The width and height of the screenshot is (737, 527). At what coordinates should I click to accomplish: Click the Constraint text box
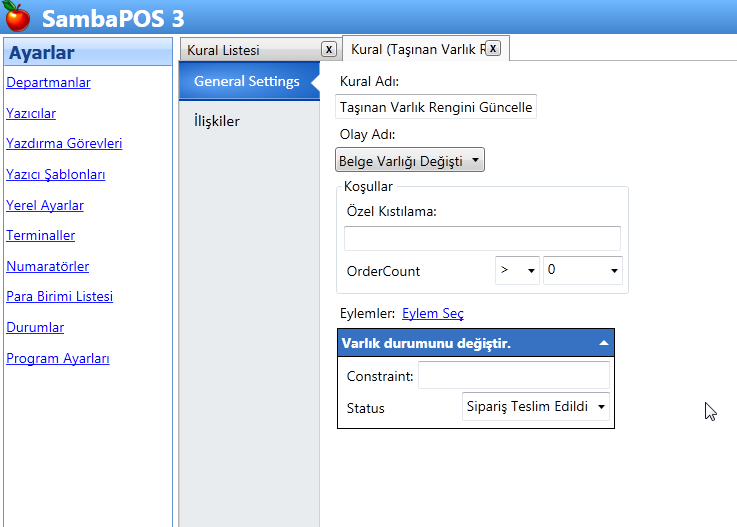click(513, 375)
